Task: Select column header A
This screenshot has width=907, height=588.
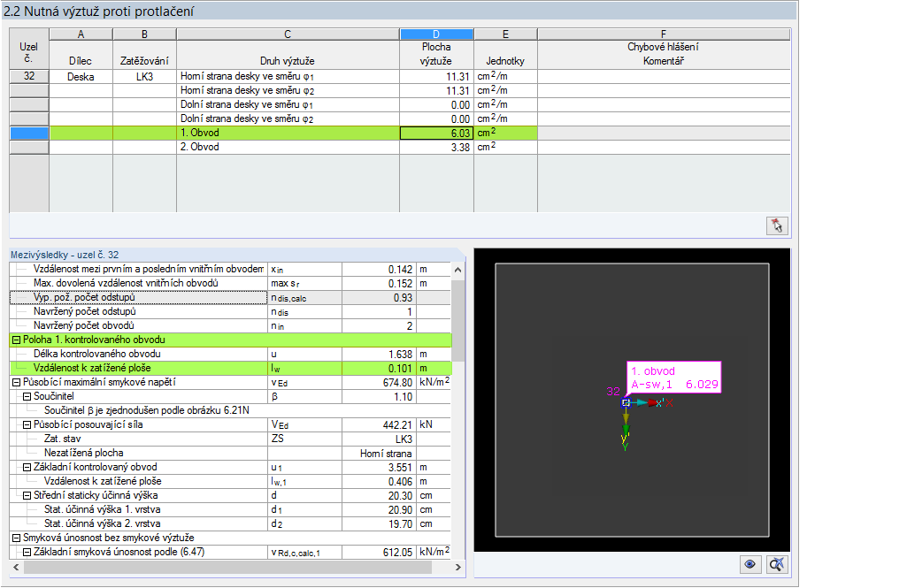Action: 81,34
